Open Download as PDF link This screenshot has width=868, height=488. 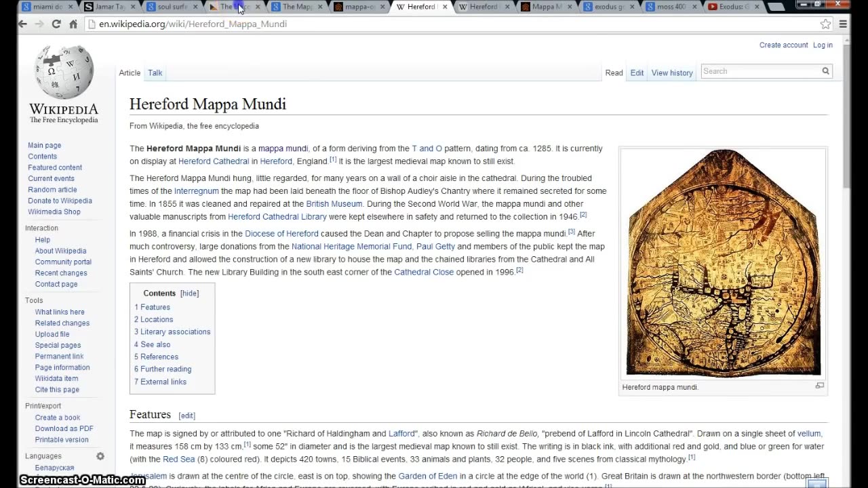tap(64, 428)
